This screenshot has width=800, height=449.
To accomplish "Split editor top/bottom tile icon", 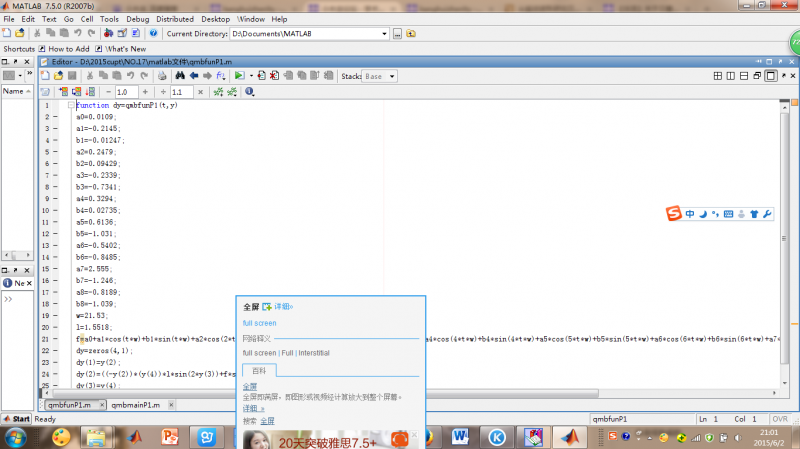I will point(744,76).
